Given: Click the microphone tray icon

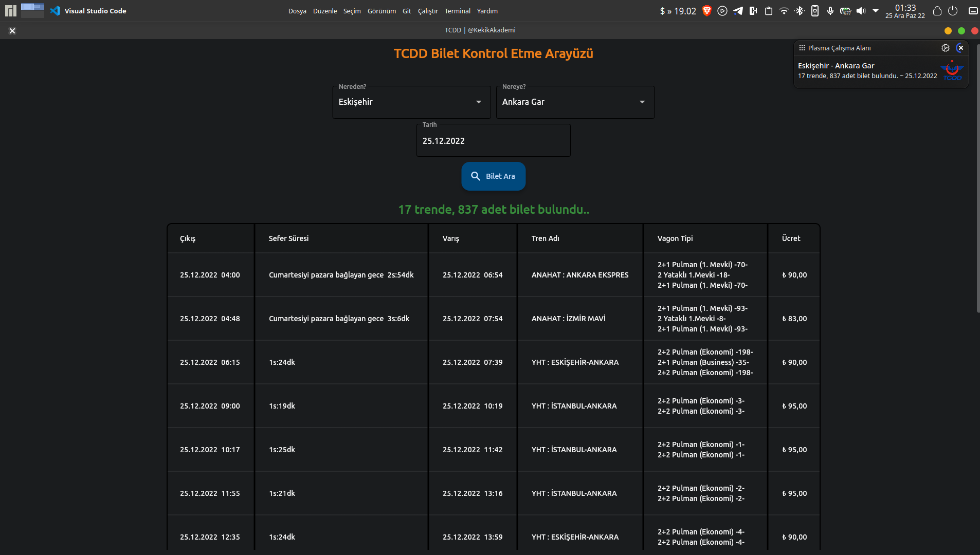Looking at the screenshot, I should [830, 11].
